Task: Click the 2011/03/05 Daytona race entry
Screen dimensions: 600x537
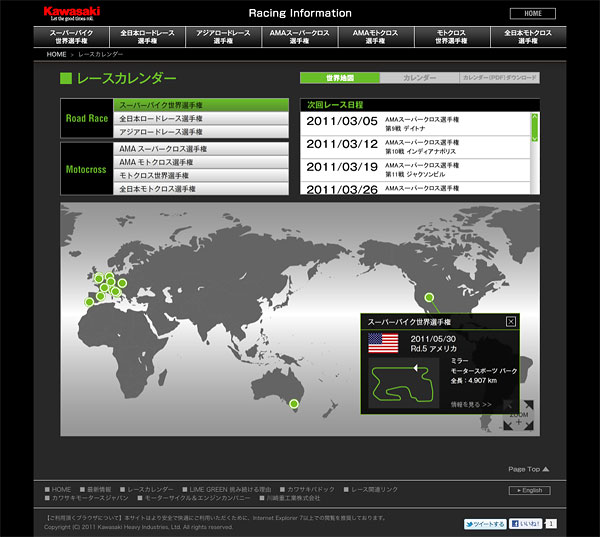Action: coord(415,124)
